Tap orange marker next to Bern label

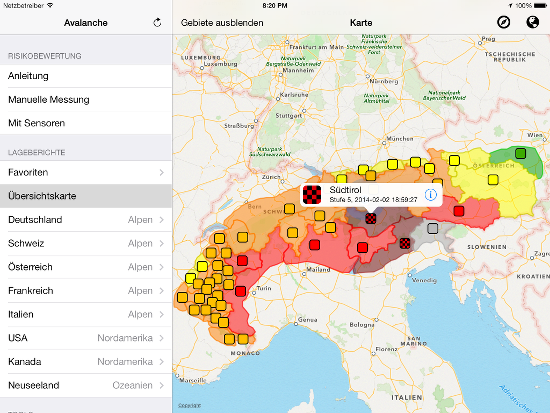pos(289,209)
